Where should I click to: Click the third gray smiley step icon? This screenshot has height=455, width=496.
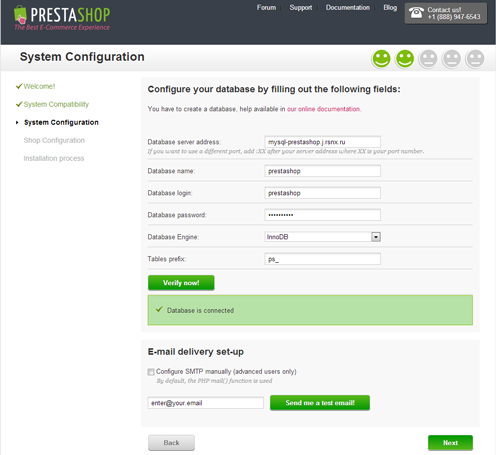point(428,59)
